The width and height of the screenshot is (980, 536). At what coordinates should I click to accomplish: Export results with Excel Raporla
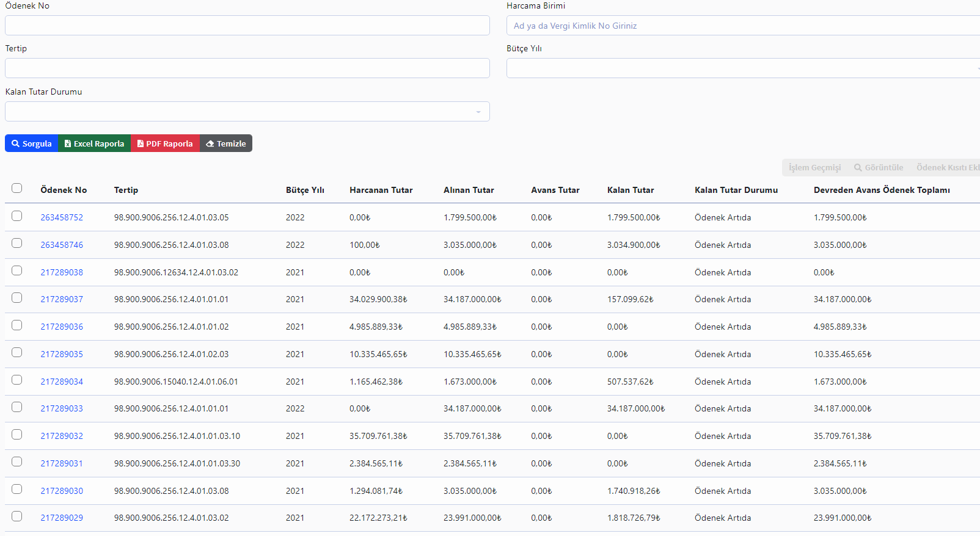(x=95, y=143)
